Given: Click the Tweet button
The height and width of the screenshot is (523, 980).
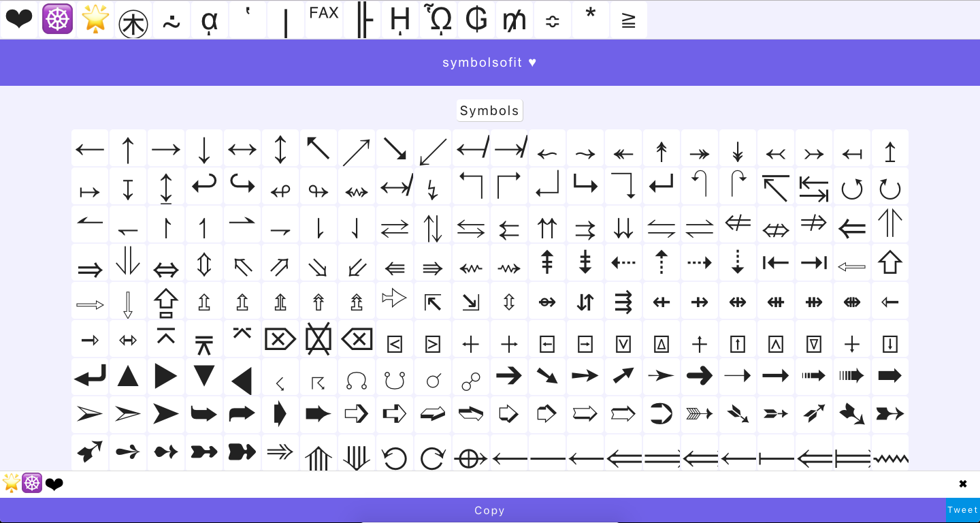Looking at the screenshot, I should pos(963,509).
